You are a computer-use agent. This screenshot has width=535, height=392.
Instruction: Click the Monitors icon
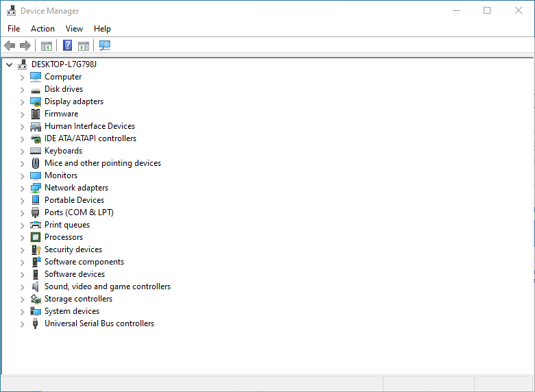36,175
